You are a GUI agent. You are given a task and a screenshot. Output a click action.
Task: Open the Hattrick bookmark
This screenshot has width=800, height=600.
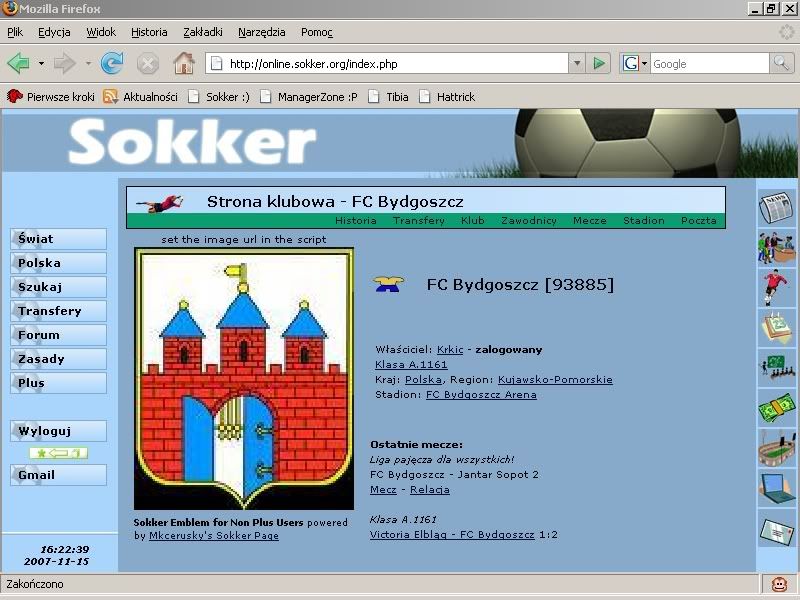click(x=447, y=97)
